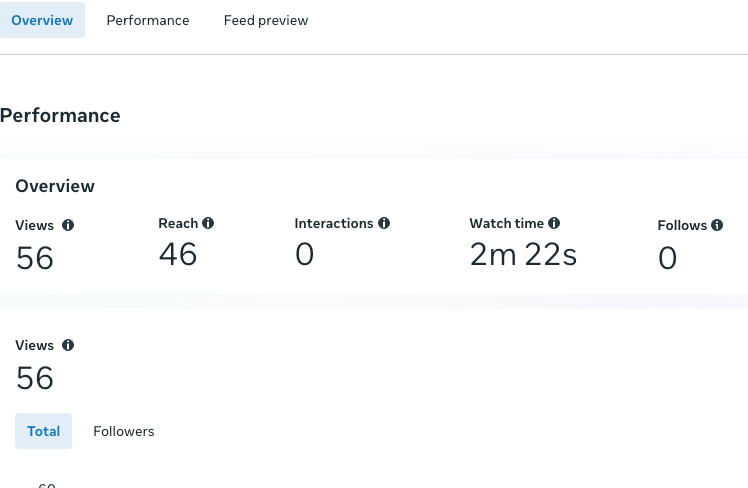Viewport: 748px width, 488px height.
Task: Click the Interactions count of 0
Action: tap(304, 255)
